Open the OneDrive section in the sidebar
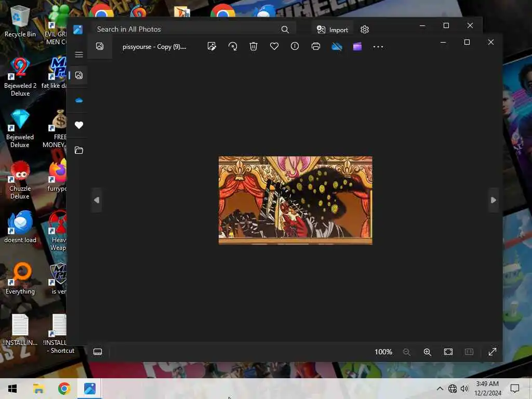Screen dimensions: 532x399 79,100
